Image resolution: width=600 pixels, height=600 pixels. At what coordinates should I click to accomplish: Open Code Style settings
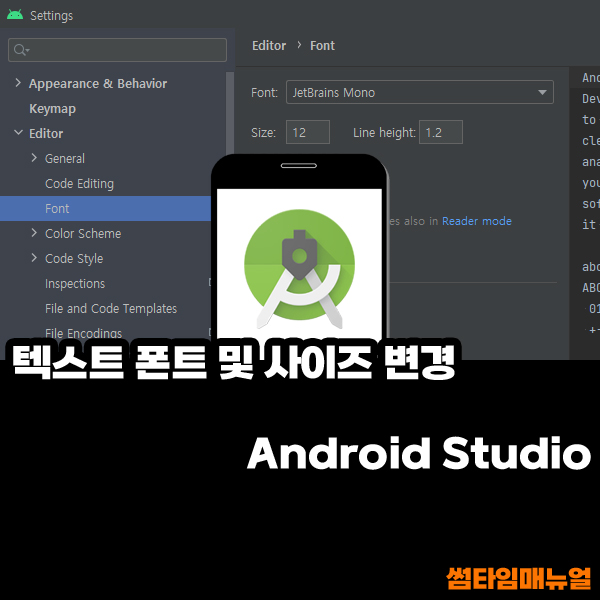(74, 259)
